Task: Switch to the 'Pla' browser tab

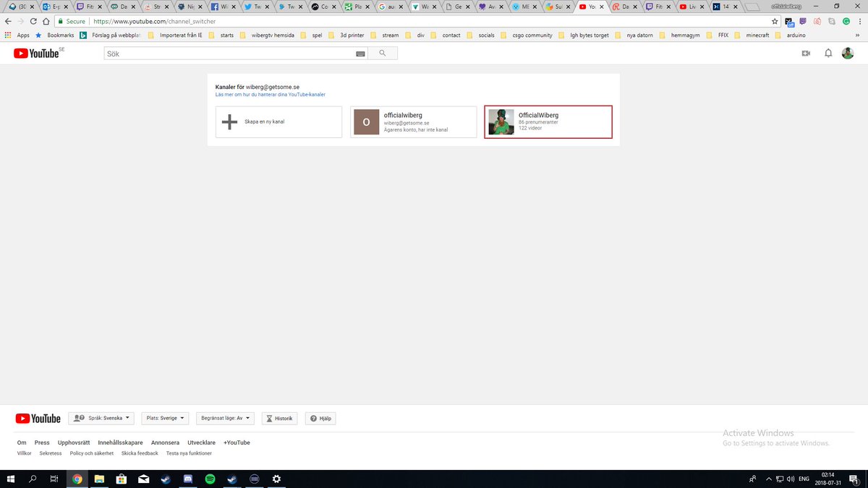Action: pos(357,7)
